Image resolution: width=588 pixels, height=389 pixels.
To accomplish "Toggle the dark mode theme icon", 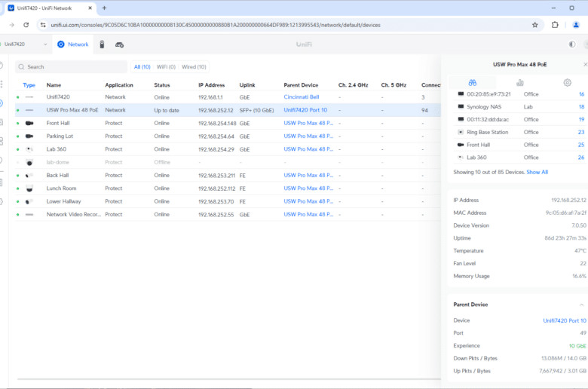I will [572, 44].
